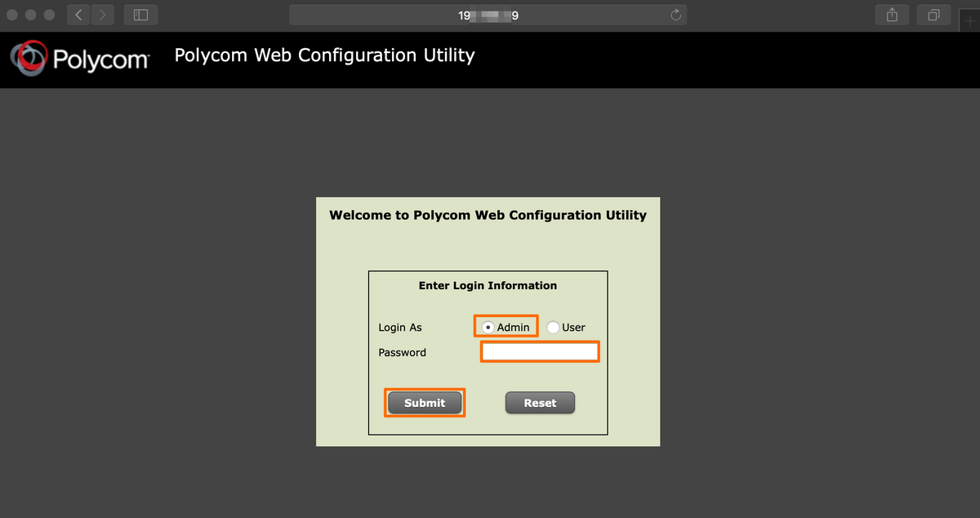Maximize the Safari window

tap(49, 15)
